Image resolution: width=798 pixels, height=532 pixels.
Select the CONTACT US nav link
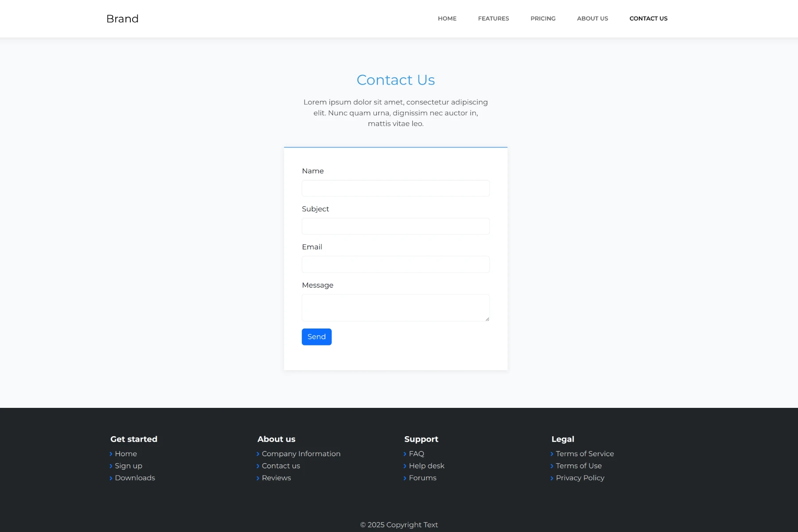click(x=648, y=19)
